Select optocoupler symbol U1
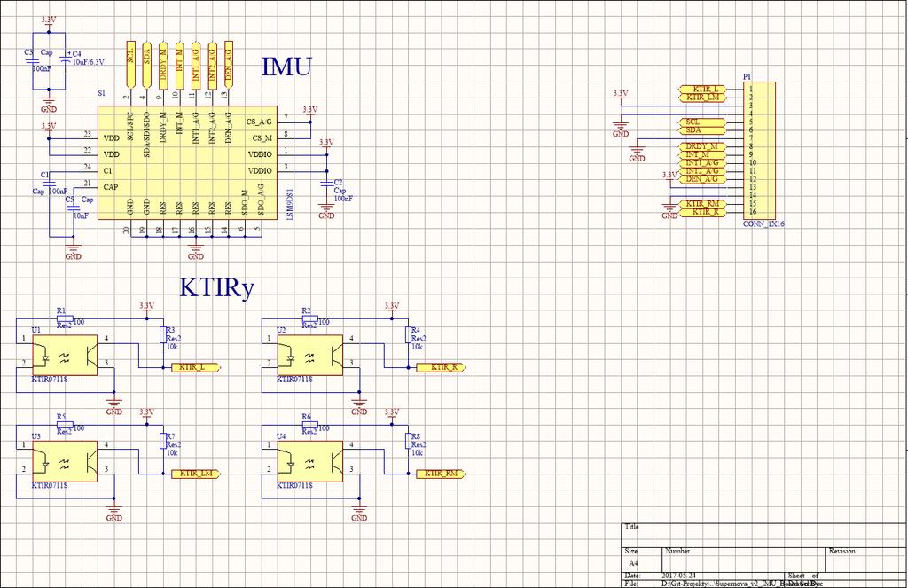 click(64, 355)
